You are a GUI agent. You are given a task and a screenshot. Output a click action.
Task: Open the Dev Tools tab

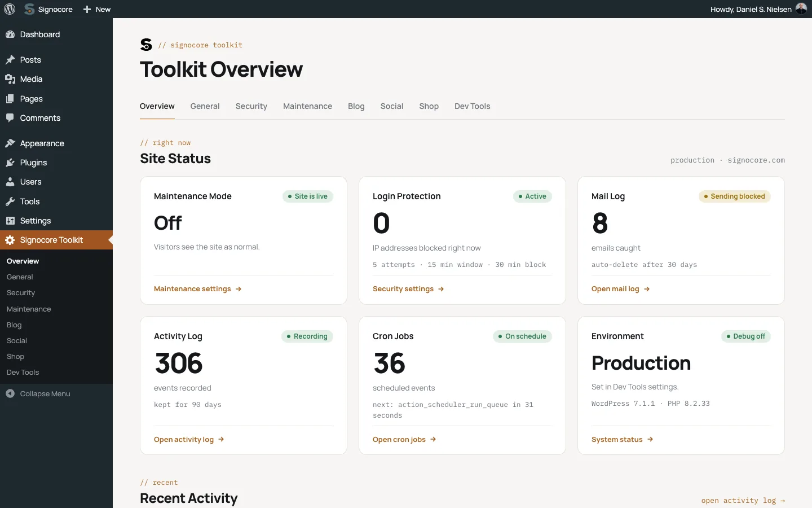[x=473, y=106]
